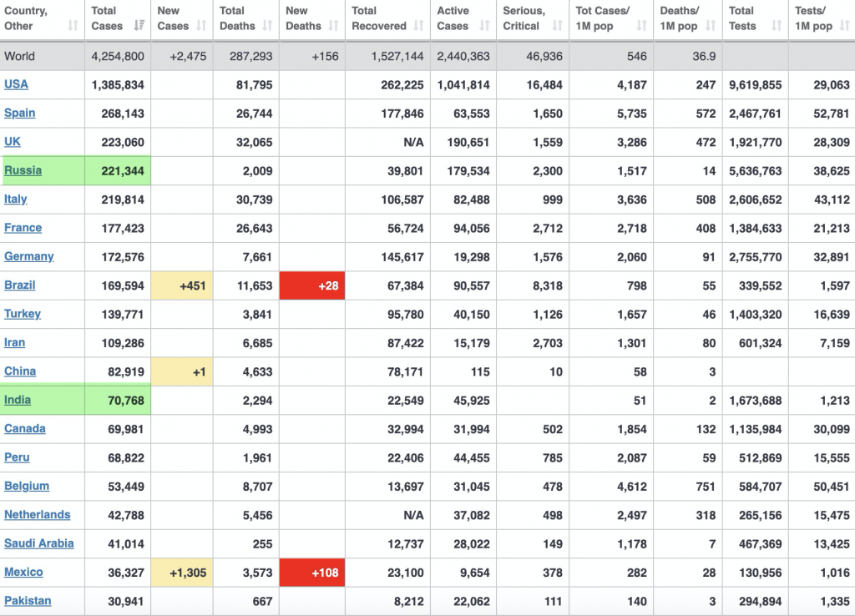Click New Deaths column sort icon

click(333, 26)
